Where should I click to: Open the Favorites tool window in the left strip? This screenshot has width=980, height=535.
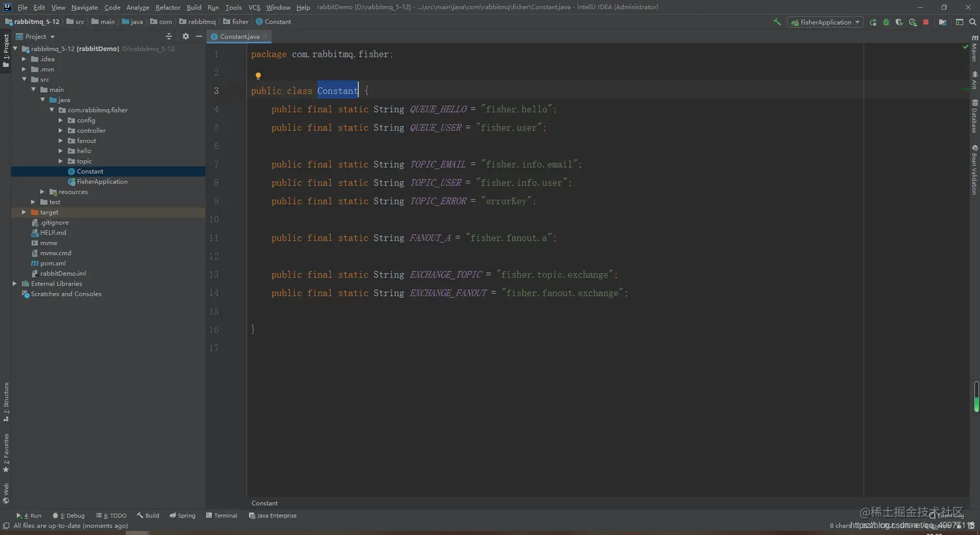pos(6,453)
